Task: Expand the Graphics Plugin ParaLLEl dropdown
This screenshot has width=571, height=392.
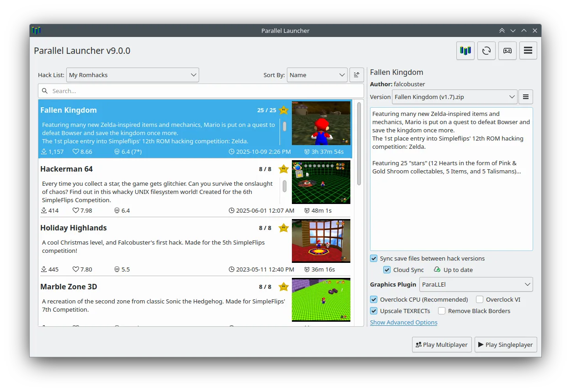Action: pos(476,284)
